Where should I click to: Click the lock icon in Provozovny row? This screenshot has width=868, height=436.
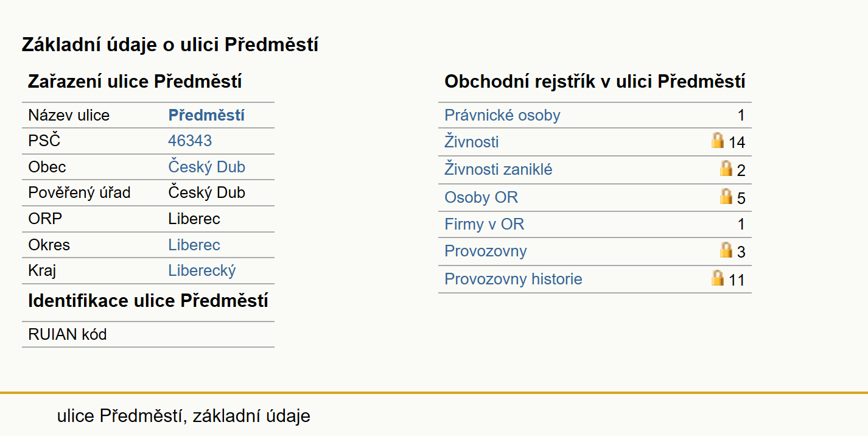[x=726, y=250]
